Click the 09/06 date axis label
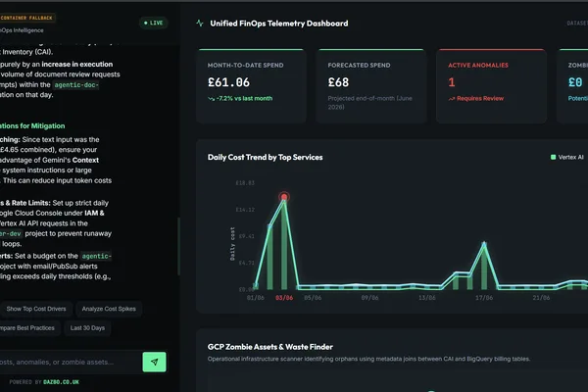 tap(369, 298)
